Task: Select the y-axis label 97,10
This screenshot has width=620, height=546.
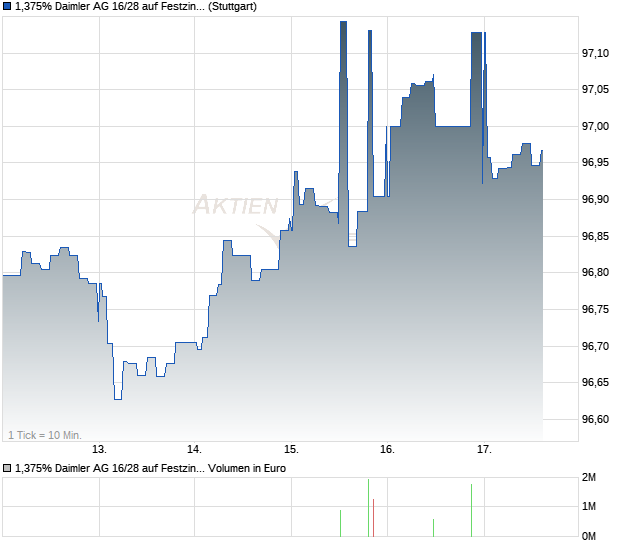Action: (595, 53)
